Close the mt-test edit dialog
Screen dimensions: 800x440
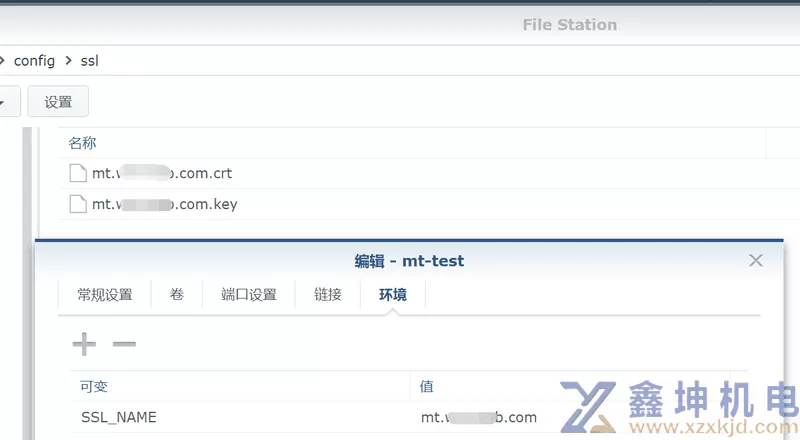756,260
